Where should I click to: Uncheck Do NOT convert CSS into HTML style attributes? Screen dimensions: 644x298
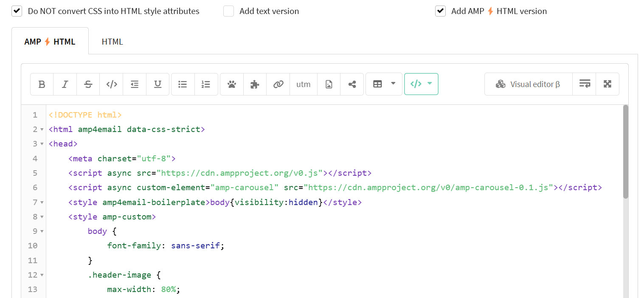(17, 11)
